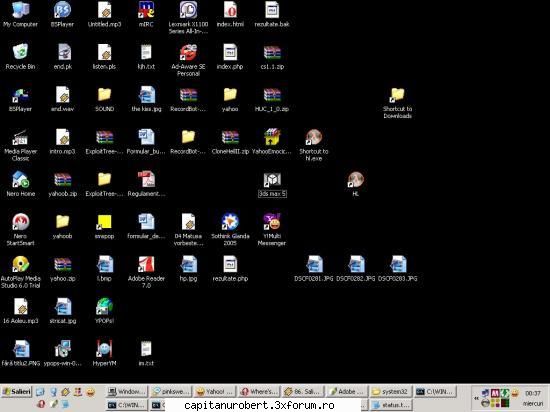Select the Sothink Glanda 2005 icon
The width and height of the screenshot is (550, 412).
coord(230,222)
